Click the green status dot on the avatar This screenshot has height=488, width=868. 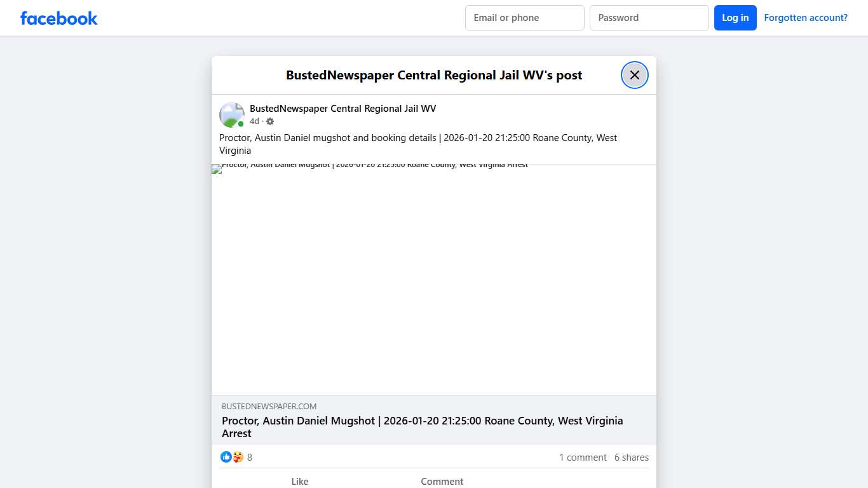tap(240, 123)
